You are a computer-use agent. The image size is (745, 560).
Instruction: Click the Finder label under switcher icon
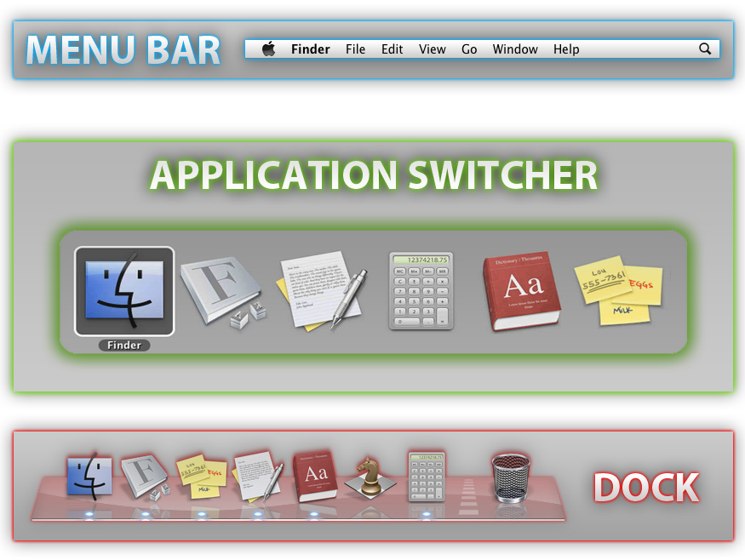pos(124,346)
